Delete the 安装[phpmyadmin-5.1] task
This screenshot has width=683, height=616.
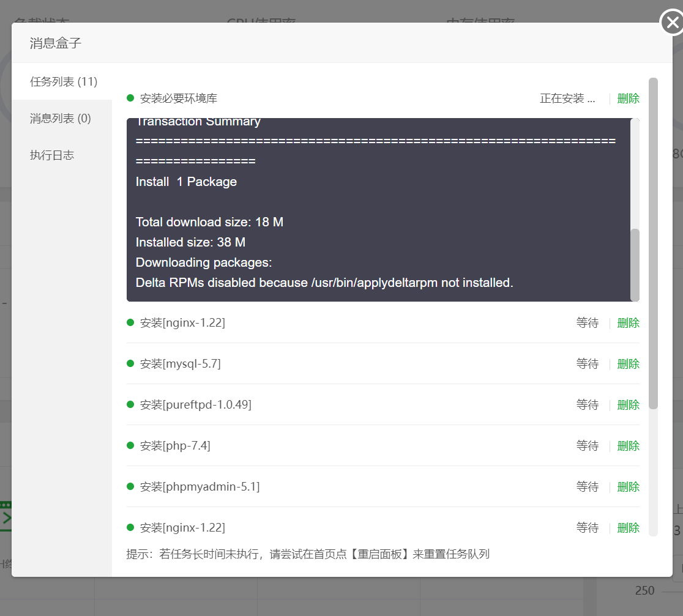coord(628,487)
